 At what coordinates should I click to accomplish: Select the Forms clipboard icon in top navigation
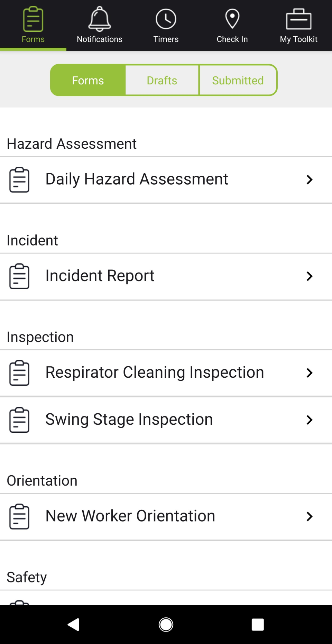coord(33,19)
